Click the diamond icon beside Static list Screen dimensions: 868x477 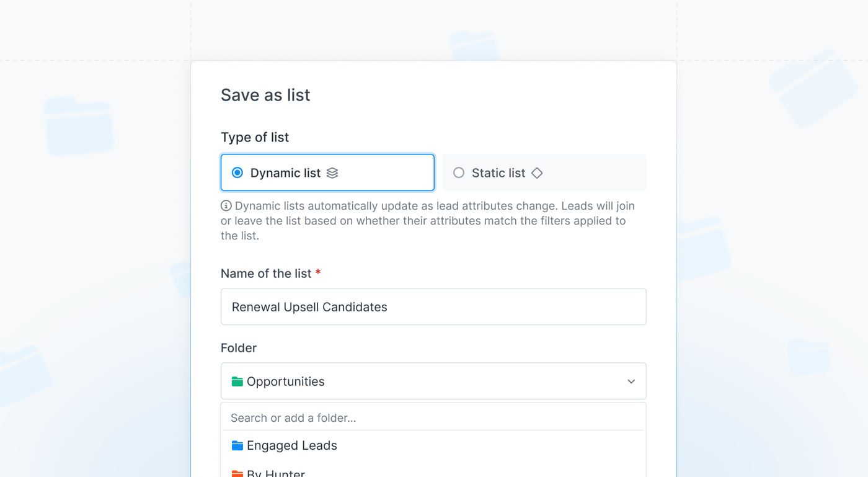[x=536, y=172]
